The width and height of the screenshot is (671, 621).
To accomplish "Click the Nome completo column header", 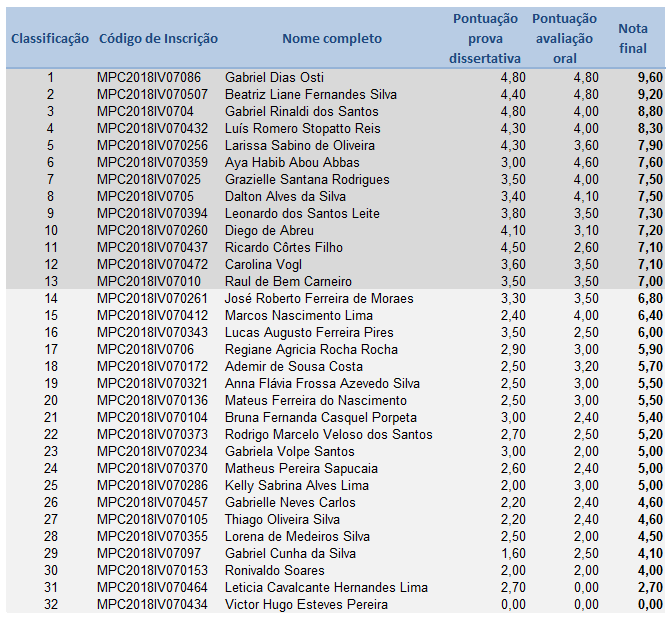I will tap(332, 39).
